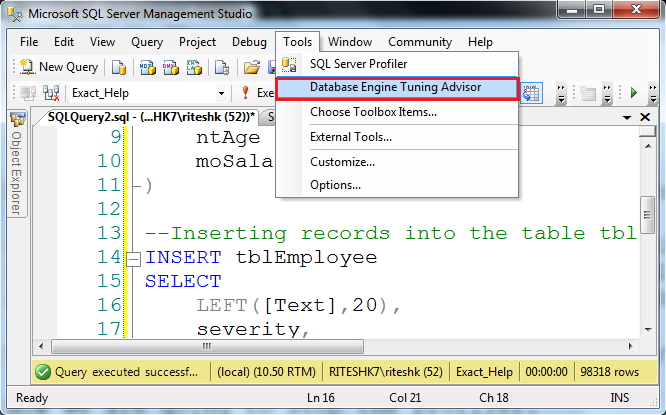Click the SQL Server Profiler menu icon
This screenshot has height=415, width=666.
pos(289,64)
